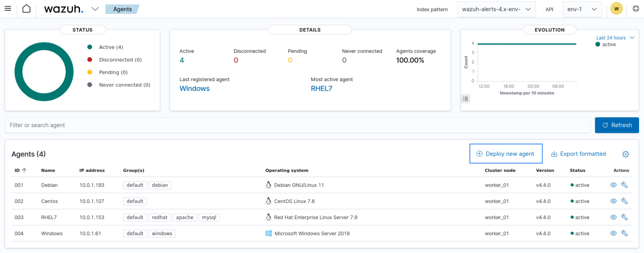This screenshot has height=253, width=644.
Task: Open agent Windows row name in table
Action: [x=52, y=233]
